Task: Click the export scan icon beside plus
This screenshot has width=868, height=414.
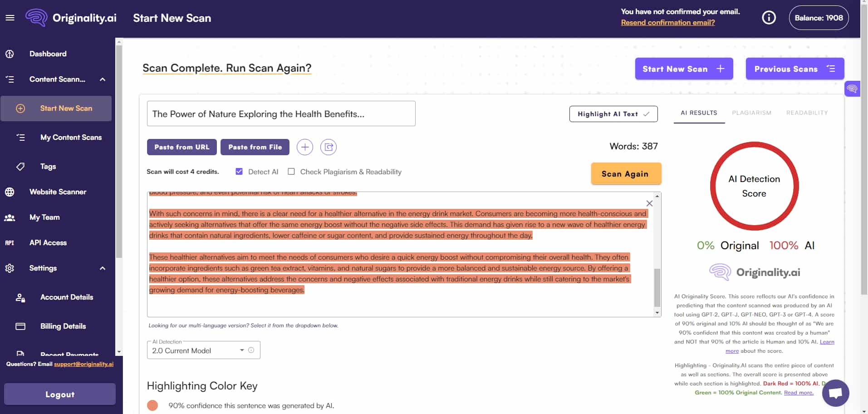Action: [329, 147]
